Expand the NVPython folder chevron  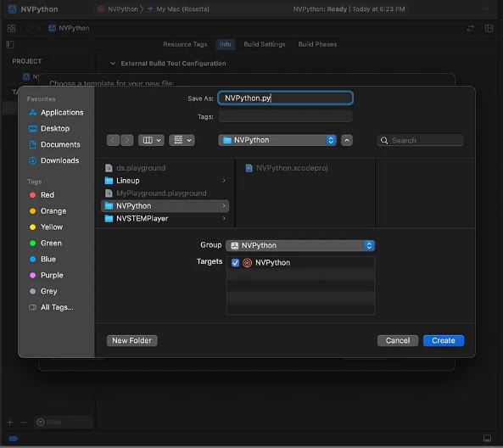(x=224, y=206)
